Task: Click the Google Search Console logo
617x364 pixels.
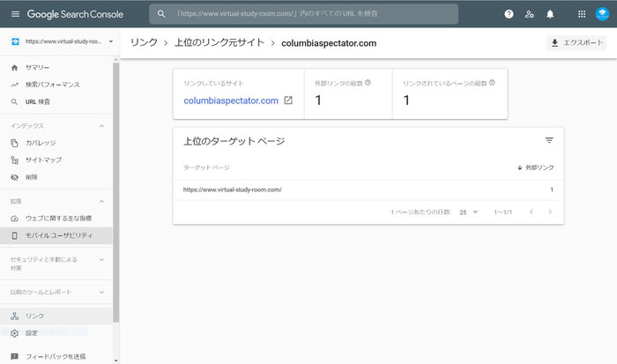Action: click(75, 14)
